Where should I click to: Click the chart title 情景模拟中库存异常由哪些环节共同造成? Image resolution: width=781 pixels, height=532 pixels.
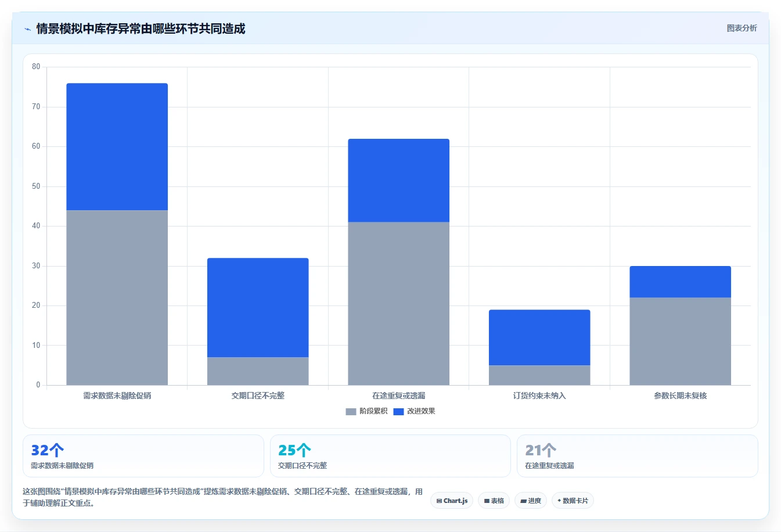pos(141,28)
